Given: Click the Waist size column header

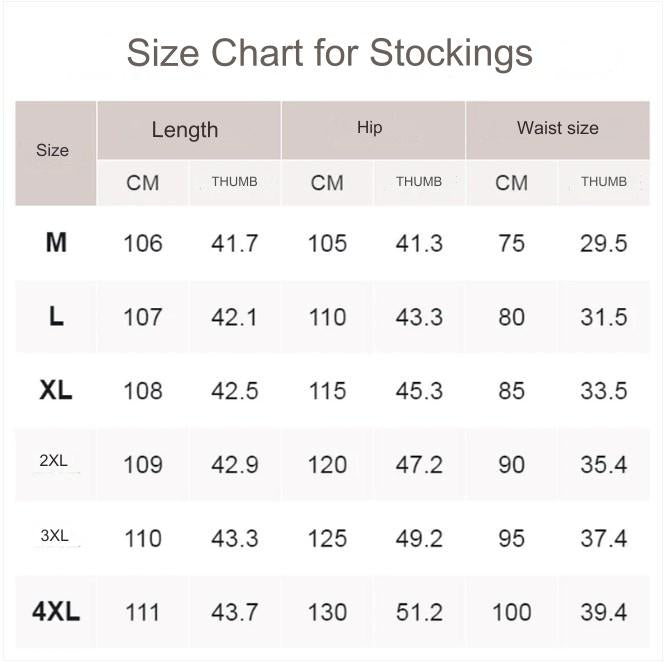Looking at the screenshot, I should point(557,128).
